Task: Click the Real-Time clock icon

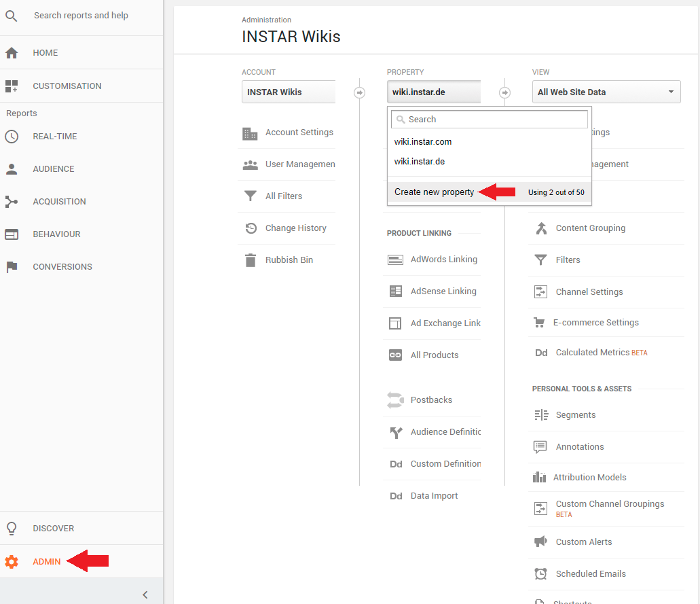Action: (x=12, y=137)
